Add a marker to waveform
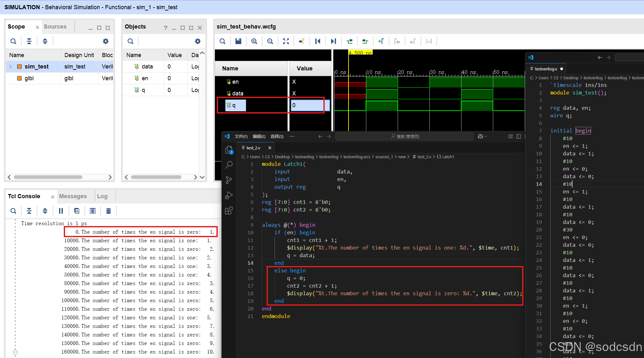This screenshot has height=358, width=644. click(381, 41)
